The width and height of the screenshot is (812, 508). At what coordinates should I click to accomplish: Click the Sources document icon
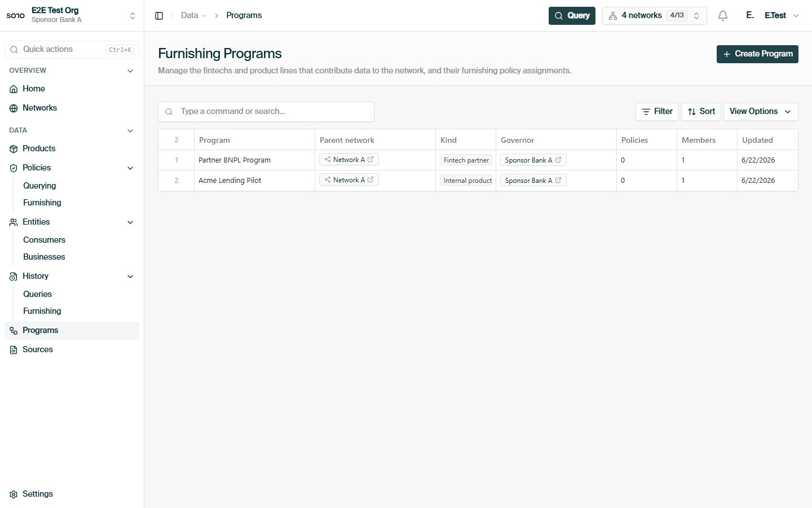[14, 350]
